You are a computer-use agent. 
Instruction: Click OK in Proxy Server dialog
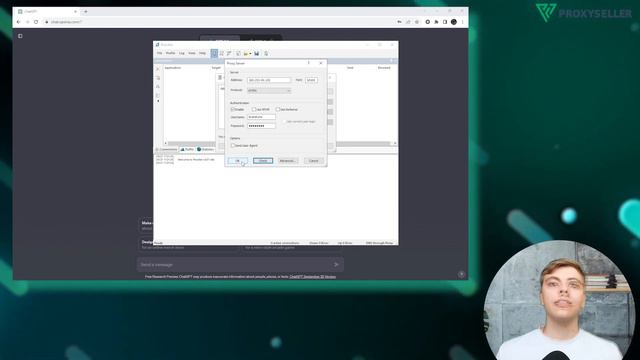pyautogui.click(x=238, y=161)
